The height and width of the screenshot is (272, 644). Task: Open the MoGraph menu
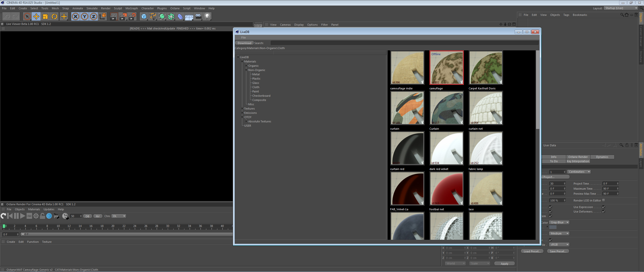click(131, 8)
